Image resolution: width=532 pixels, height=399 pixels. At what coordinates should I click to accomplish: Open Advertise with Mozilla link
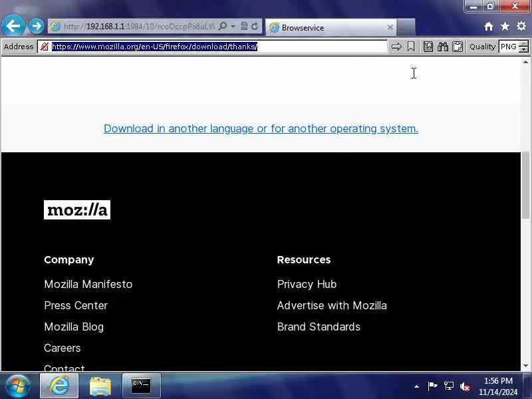332,305
